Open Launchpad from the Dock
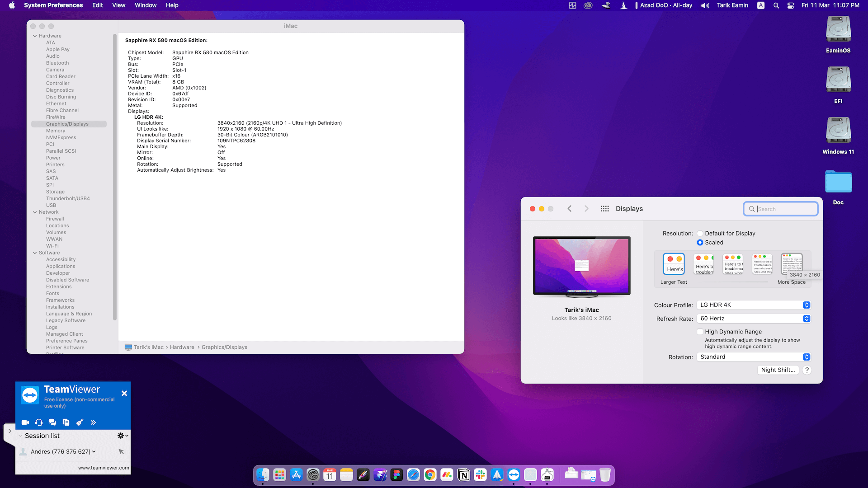This screenshot has width=868, height=488. (279, 475)
